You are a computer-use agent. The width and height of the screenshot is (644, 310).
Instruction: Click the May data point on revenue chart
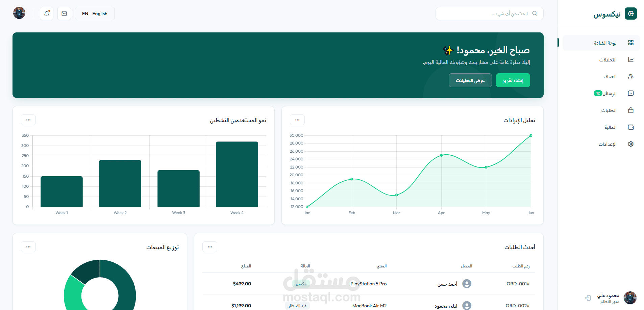click(486, 167)
